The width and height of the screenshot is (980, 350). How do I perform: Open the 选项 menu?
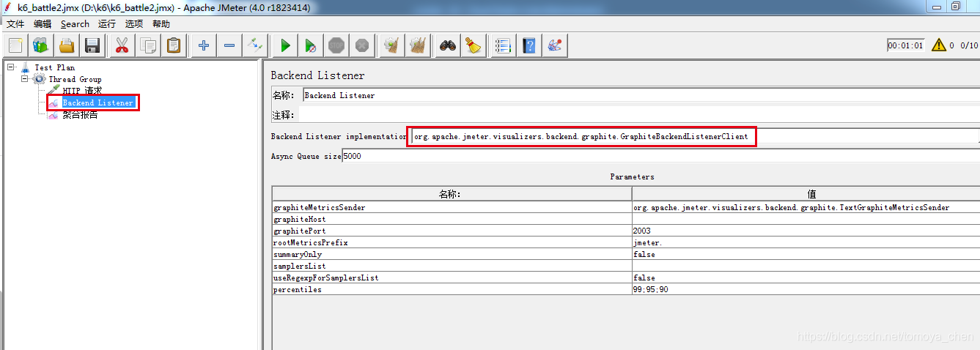coord(134,23)
